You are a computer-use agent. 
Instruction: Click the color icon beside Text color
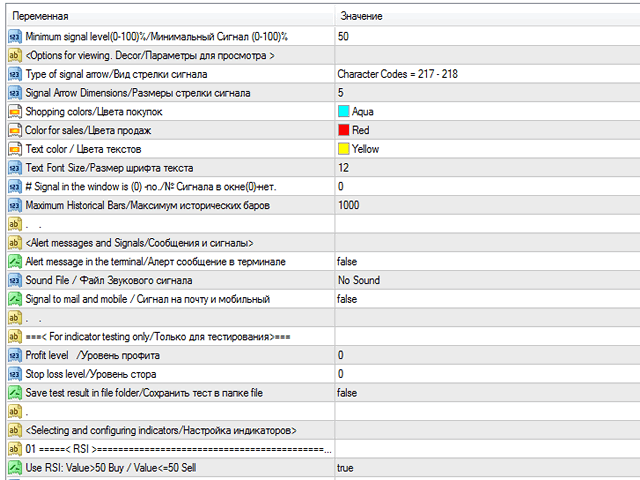click(15, 149)
